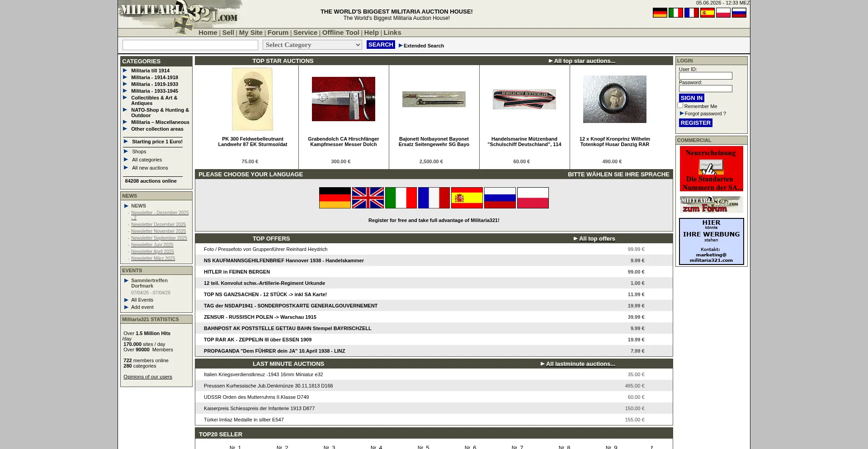
Task: Open All new auctions link
Action: pyautogui.click(x=150, y=168)
